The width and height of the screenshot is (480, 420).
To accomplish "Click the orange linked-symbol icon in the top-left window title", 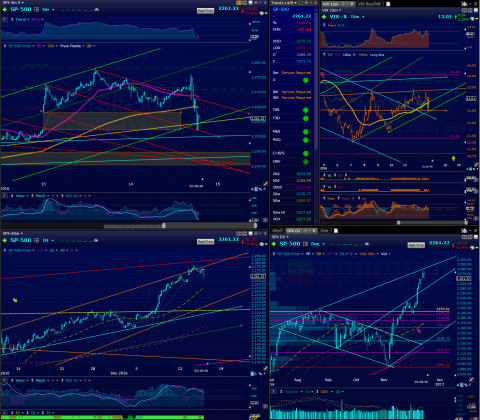I will (x=239, y=3).
